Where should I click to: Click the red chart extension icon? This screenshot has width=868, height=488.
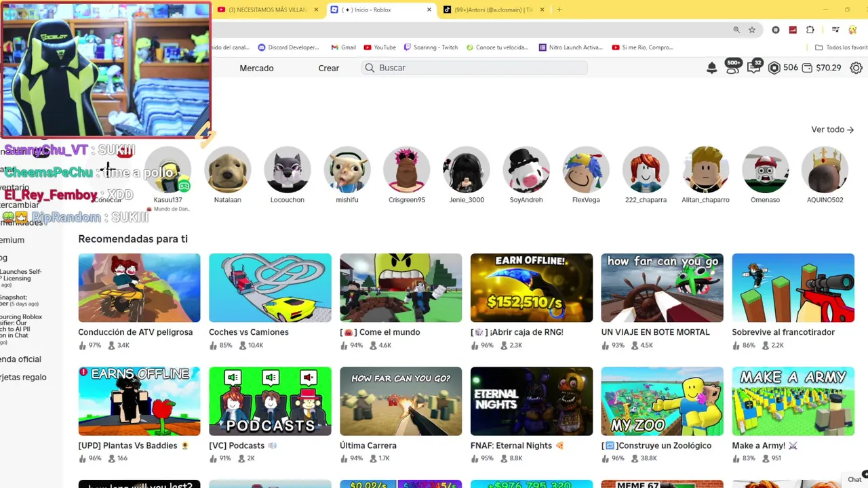(x=793, y=30)
